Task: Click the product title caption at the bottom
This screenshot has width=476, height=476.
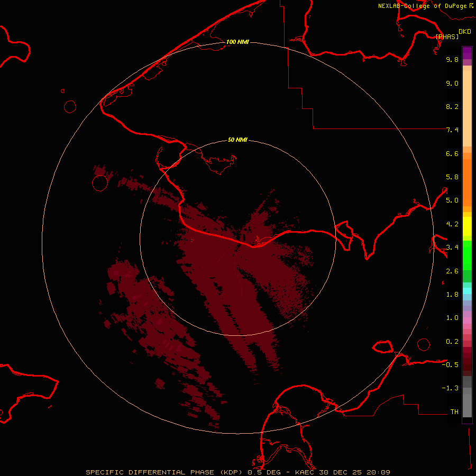Action: tap(237, 472)
